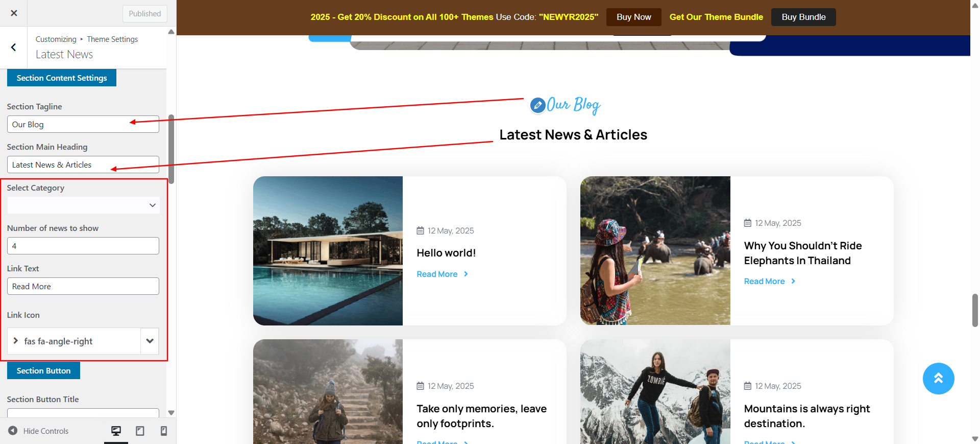Click the calendar icon above Hello world!
The image size is (980, 444).
point(420,231)
